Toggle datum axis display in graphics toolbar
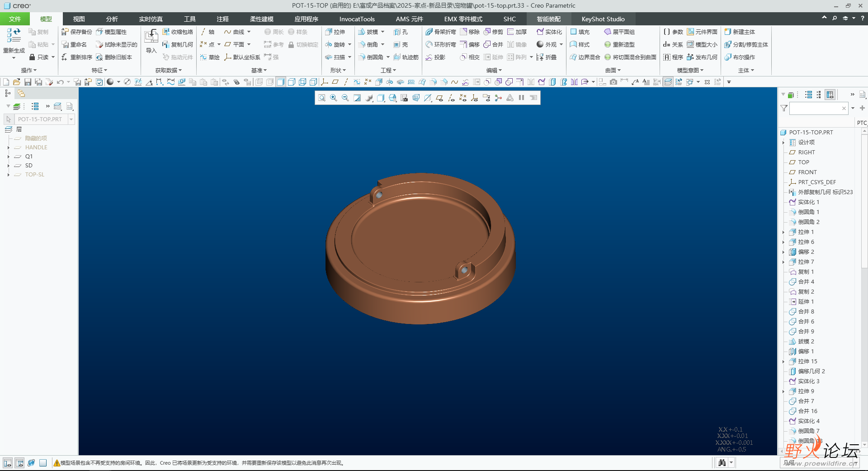Viewport: 868px width, 471px height. pos(451,98)
